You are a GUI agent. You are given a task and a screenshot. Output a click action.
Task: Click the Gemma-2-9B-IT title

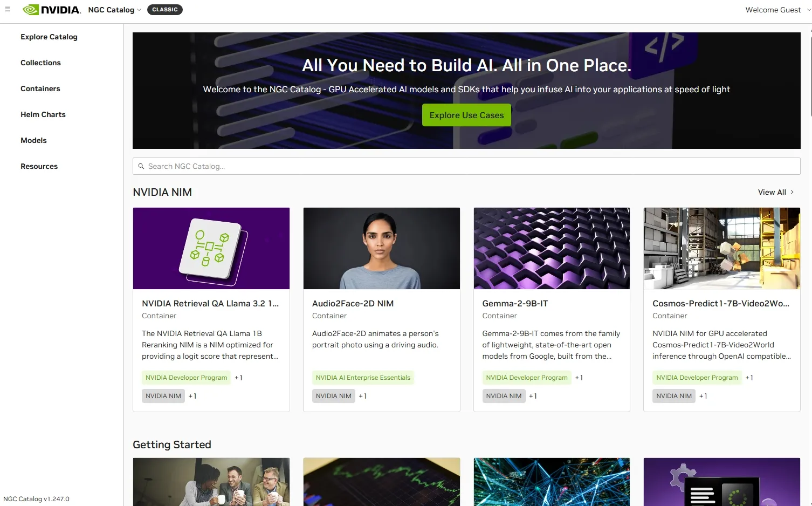coord(515,303)
